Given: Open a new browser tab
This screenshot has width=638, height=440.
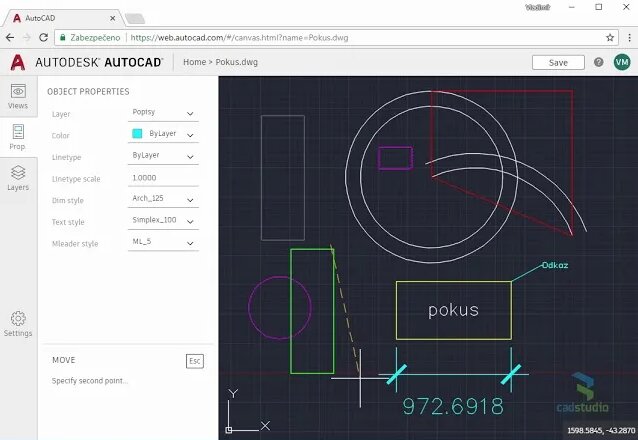Looking at the screenshot, I should tap(135, 19).
